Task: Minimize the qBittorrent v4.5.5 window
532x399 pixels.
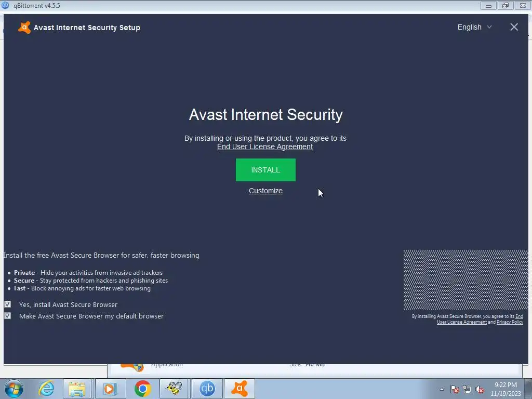Action: click(488, 5)
